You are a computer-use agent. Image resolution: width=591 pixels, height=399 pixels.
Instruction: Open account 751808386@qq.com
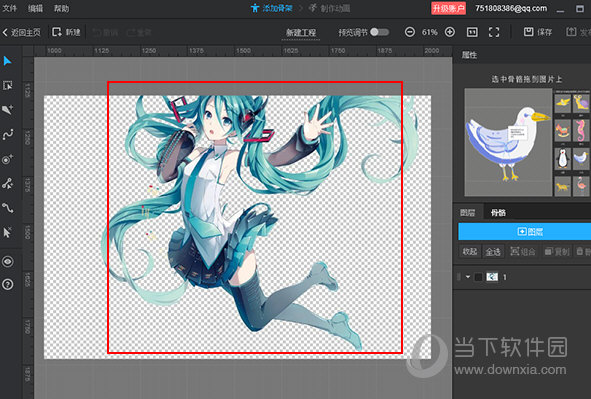click(x=511, y=8)
